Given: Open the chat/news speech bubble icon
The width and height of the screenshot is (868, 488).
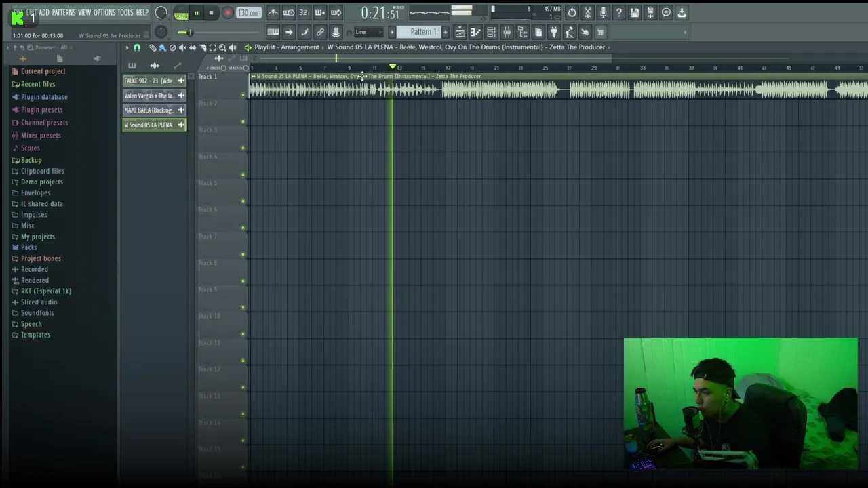Looking at the screenshot, I should point(666,12).
